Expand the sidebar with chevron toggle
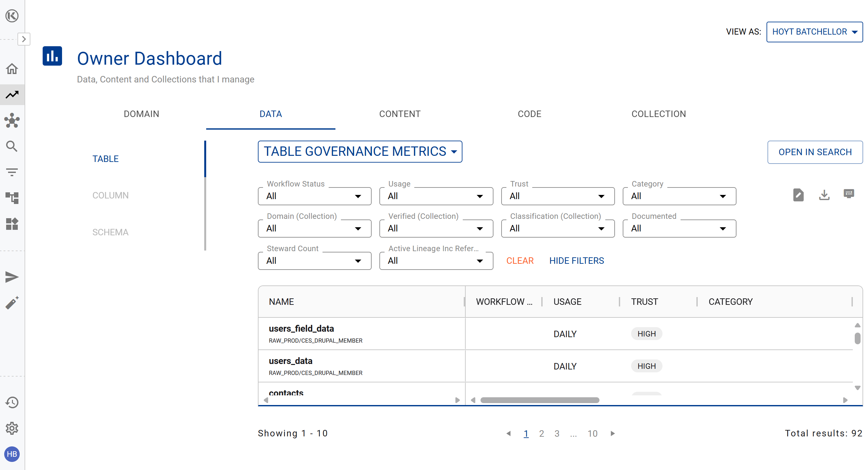868x470 pixels. point(24,39)
